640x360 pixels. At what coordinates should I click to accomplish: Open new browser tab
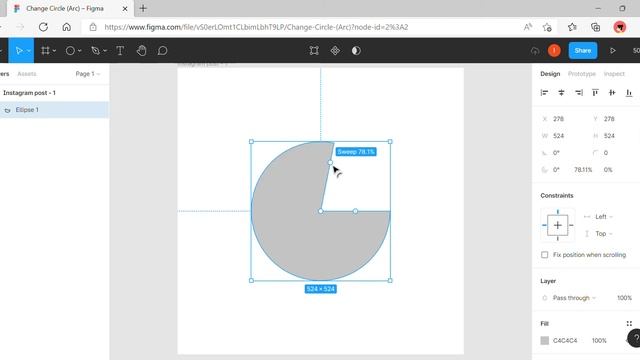tap(143, 8)
